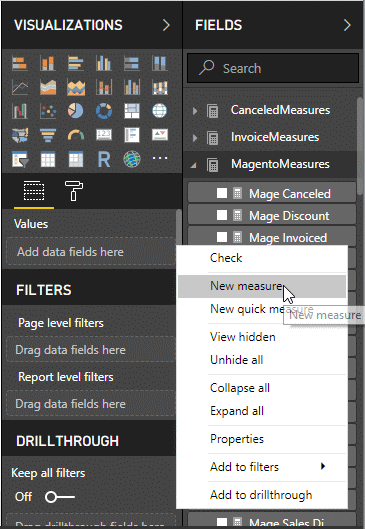This screenshot has width=365, height=529.
Task: Open the Add to filters submenu arrow
Action: tap(323, 466)
